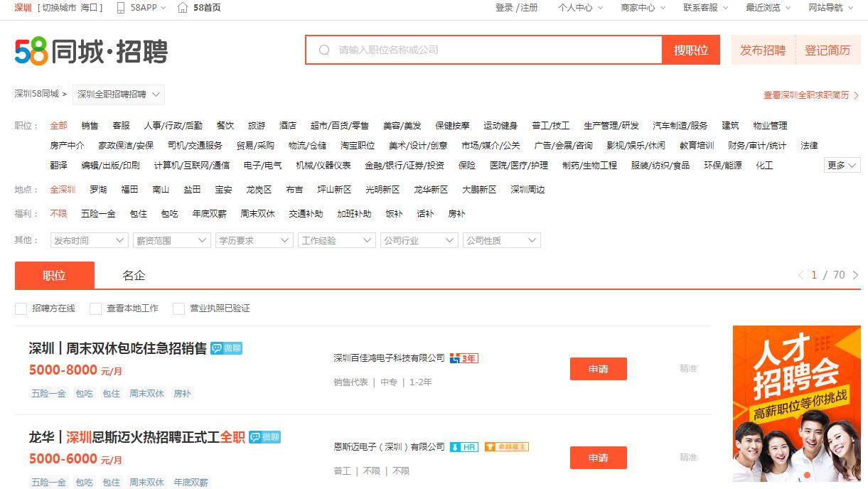
Task: Click the magnifier icon in the search bar
Action: point(324,50)
